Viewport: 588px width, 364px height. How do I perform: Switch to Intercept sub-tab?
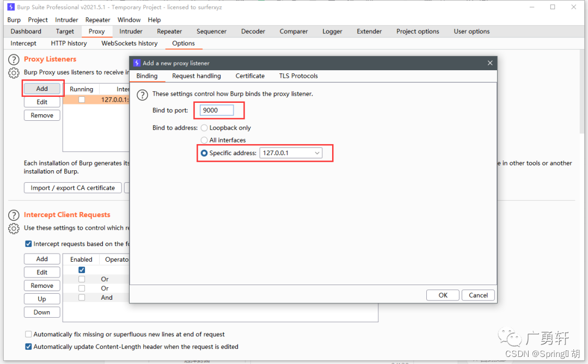pos(23,44)
